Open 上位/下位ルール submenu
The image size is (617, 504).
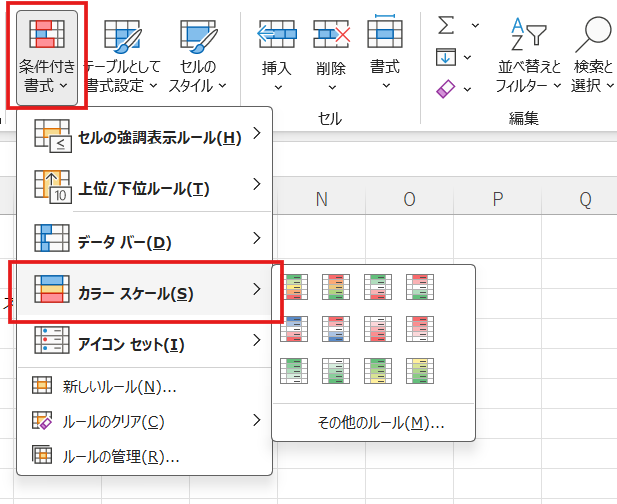(145, 185)
